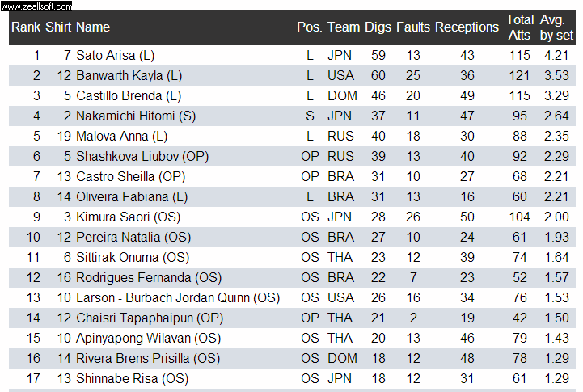Screen dimensions: 583x392
Task: Click the Rank column header
Action: [26, 27]
